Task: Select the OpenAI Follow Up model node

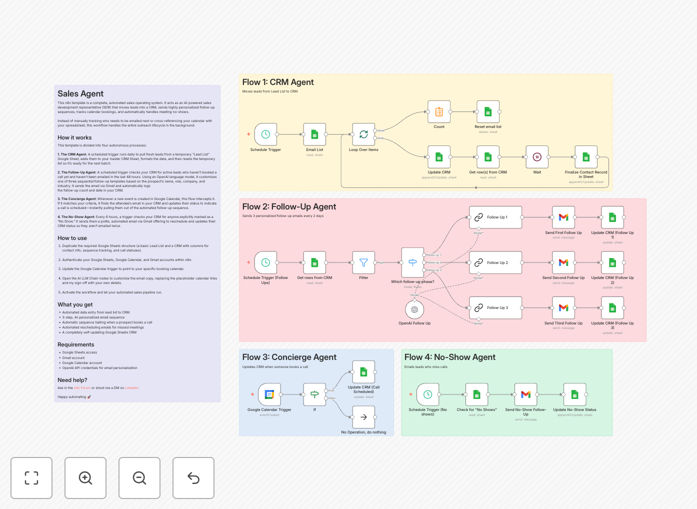Action: pos(414,310)
